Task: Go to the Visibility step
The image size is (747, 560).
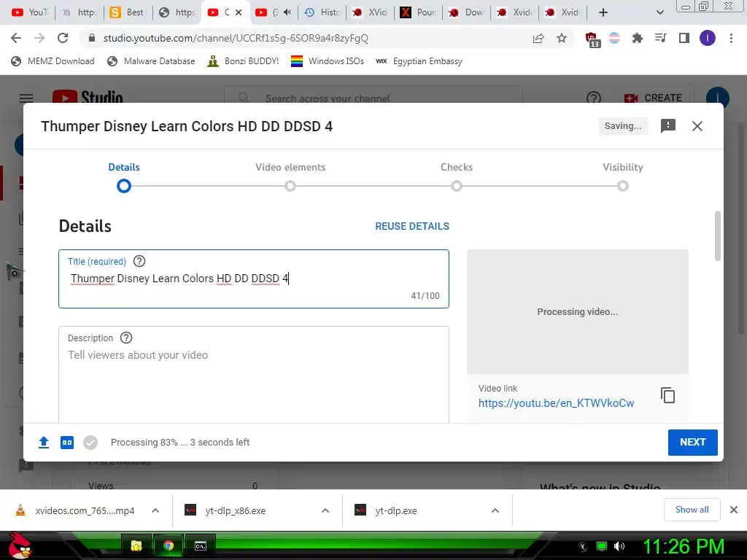Action: (623, 176)
